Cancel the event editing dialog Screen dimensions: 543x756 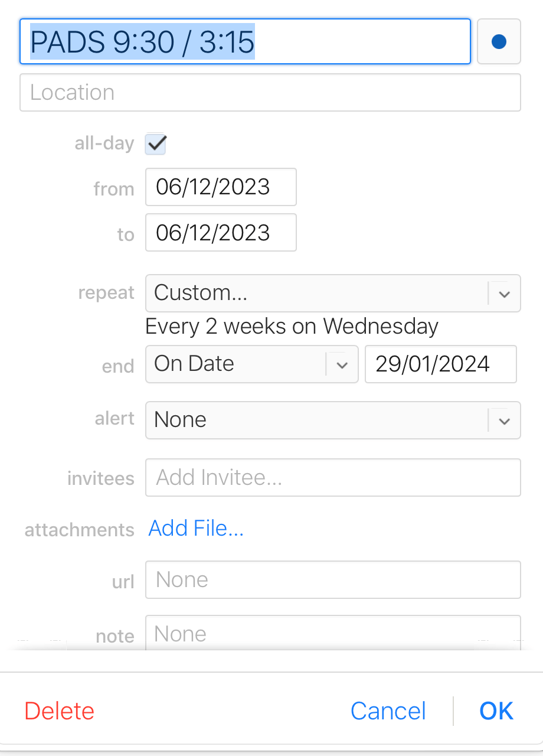(388, 711)
